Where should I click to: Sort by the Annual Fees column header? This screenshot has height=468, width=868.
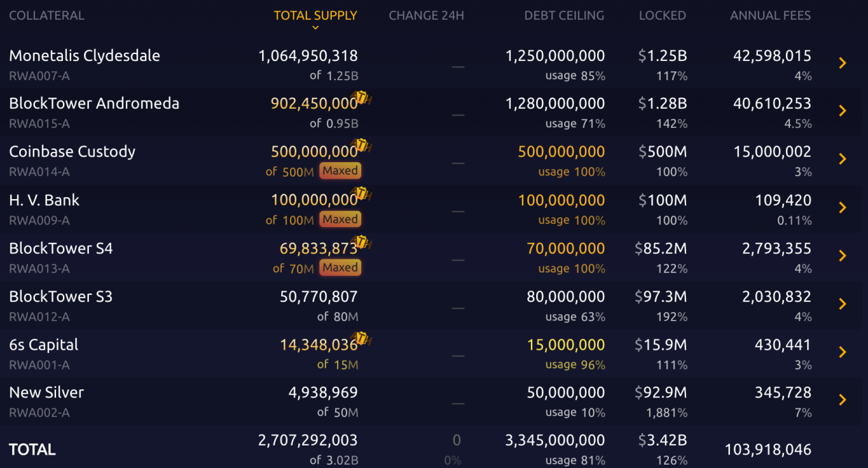coord(770,15)
